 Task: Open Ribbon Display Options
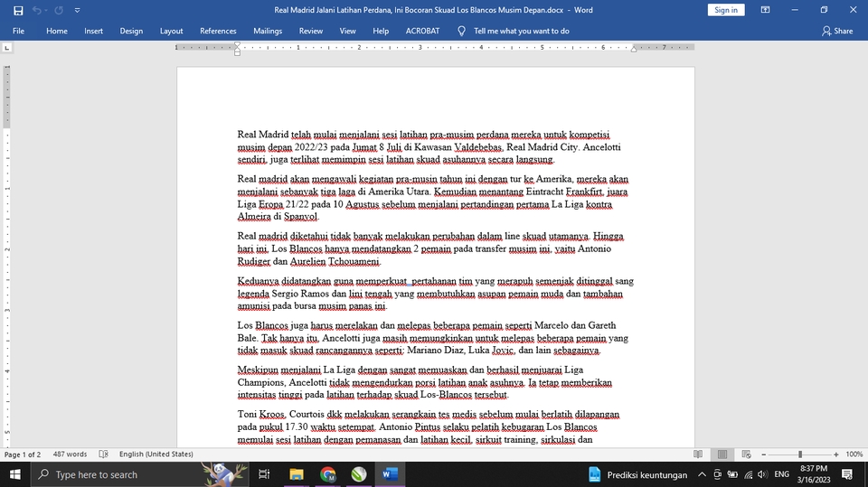pyautogui.click(x=765, y=10)
